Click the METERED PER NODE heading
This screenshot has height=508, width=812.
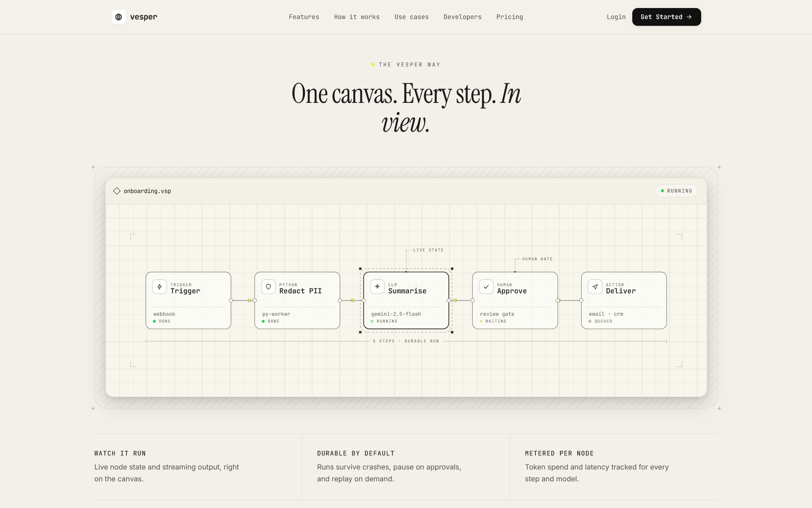tap(559, 453)
